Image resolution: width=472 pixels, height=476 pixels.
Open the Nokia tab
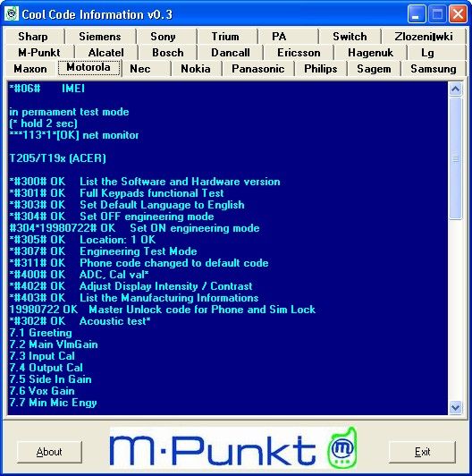pos(196,69)
